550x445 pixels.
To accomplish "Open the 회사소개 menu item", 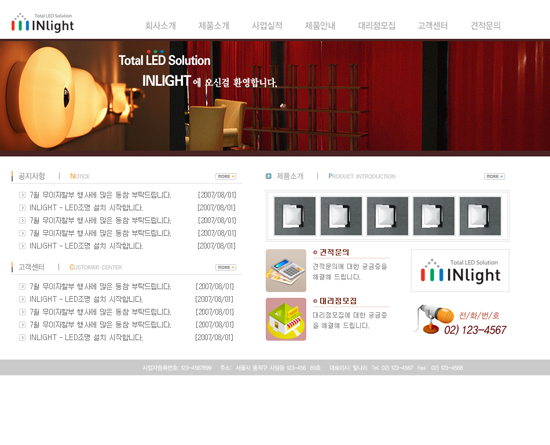I will coord(161,26).
